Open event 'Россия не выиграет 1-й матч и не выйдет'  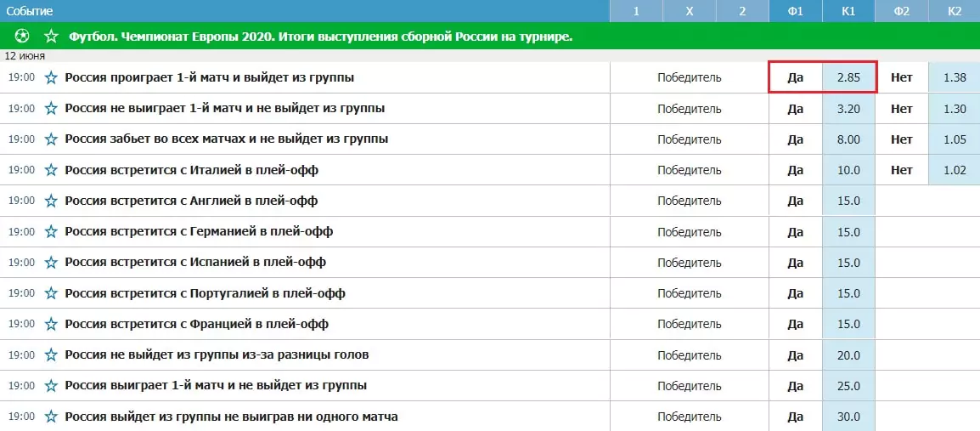coord(225,108)
